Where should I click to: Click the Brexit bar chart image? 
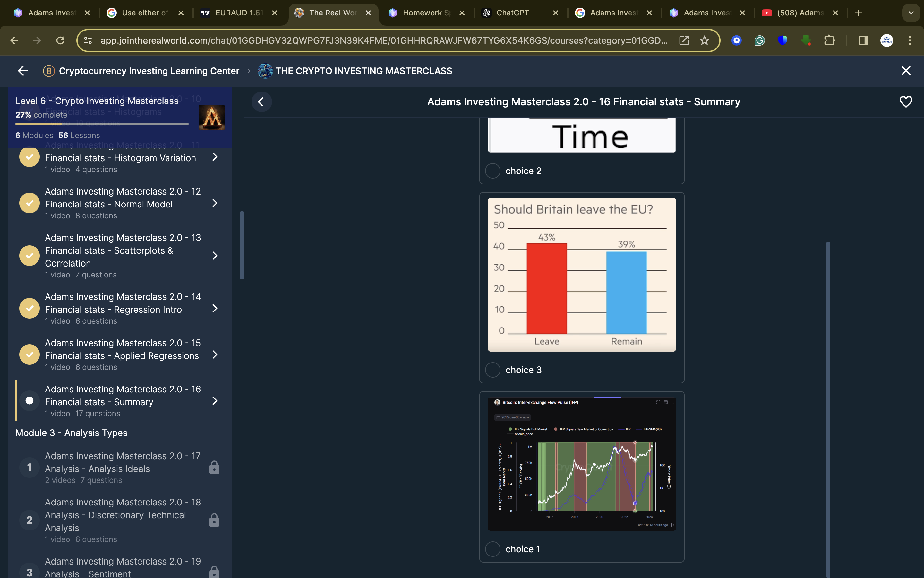pos(582,275)
